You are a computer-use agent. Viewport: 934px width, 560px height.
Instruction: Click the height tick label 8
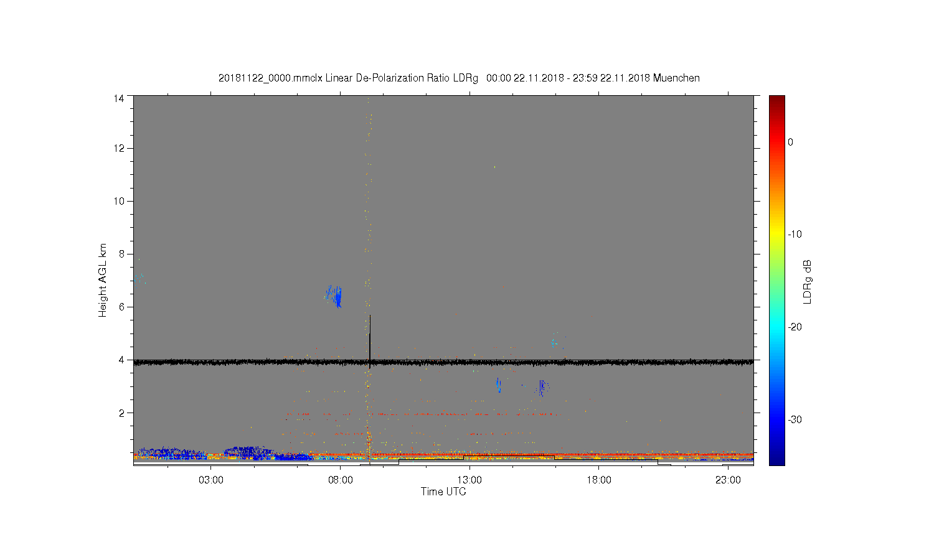coord(121,254)
